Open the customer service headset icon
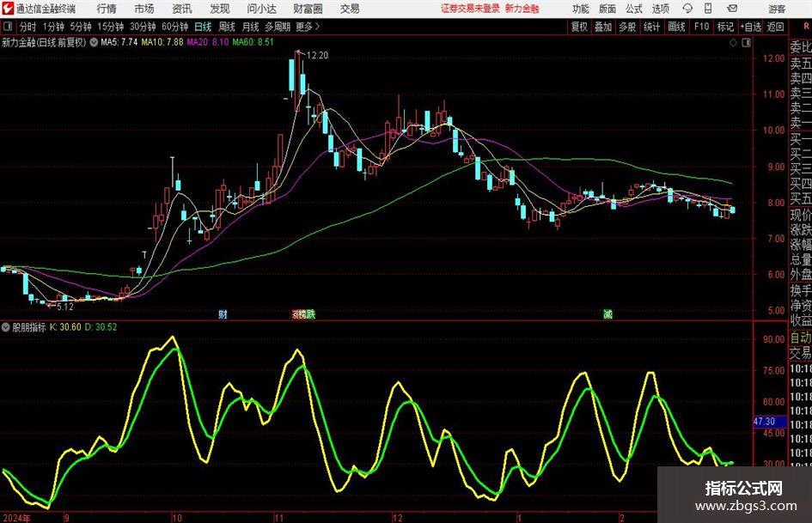This screenshot has width=812, height=523. point(687,9)
